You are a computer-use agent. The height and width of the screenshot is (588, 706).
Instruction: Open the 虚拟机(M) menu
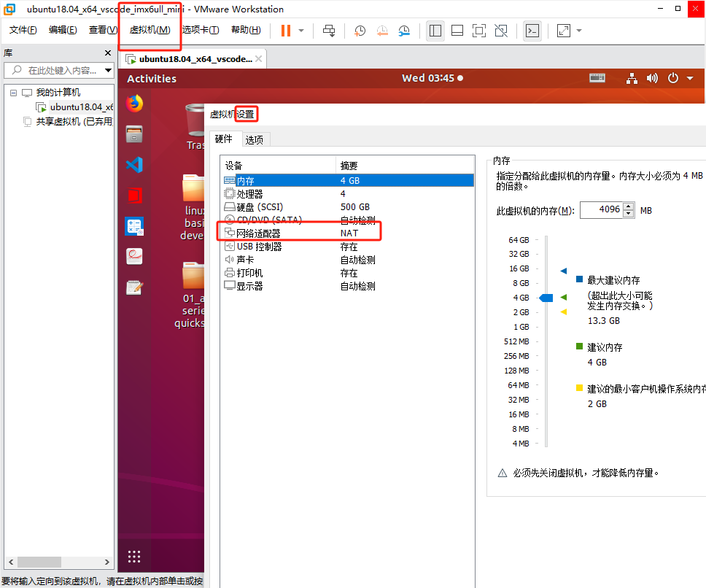tap(150, 30)
